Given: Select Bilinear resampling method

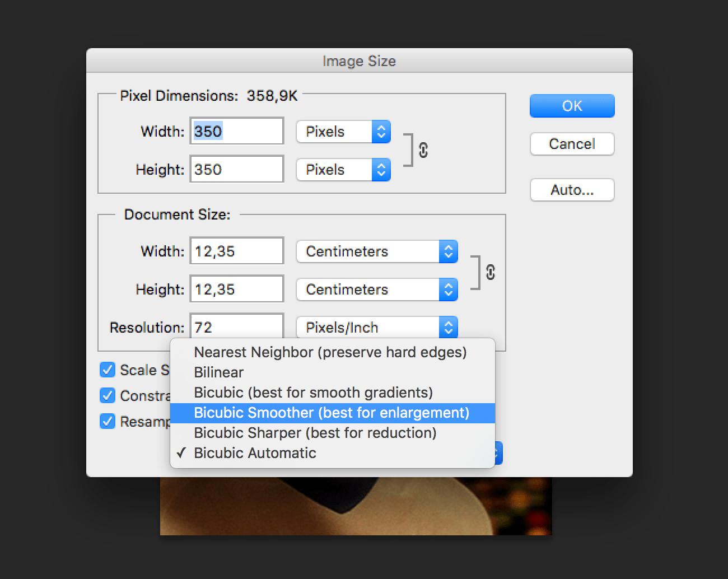Looking at the screenshot, I should pos(333,372).
